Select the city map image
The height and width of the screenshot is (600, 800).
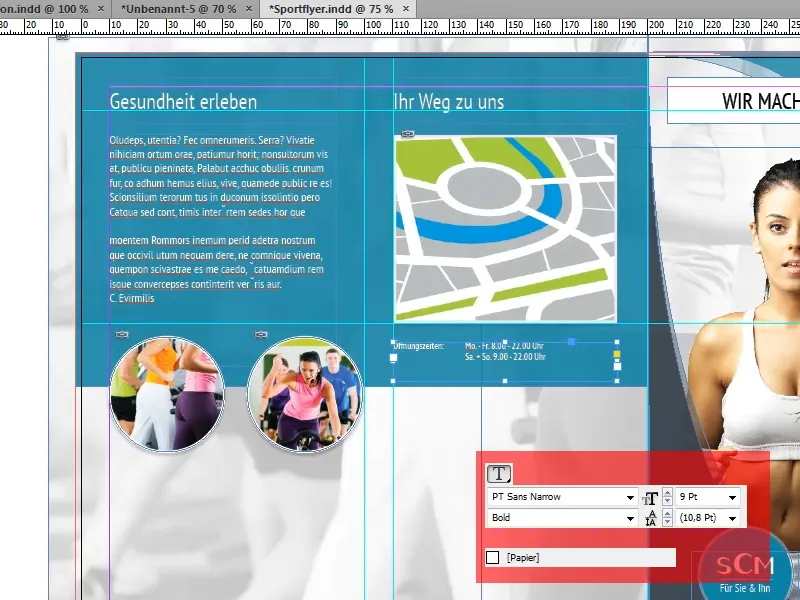(506, 229)
